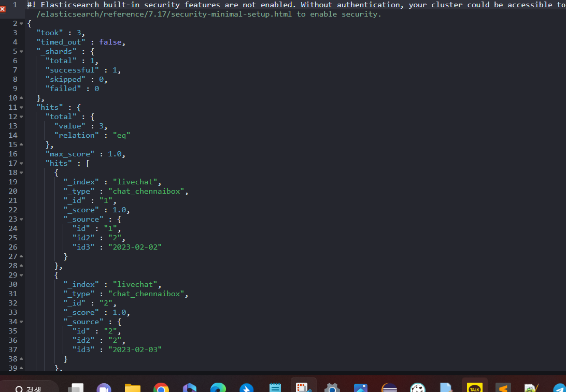The height and width of the screenshot is (392, 566).
Task: Open Sublime Text from the taskbar
Action: (503, 388)
